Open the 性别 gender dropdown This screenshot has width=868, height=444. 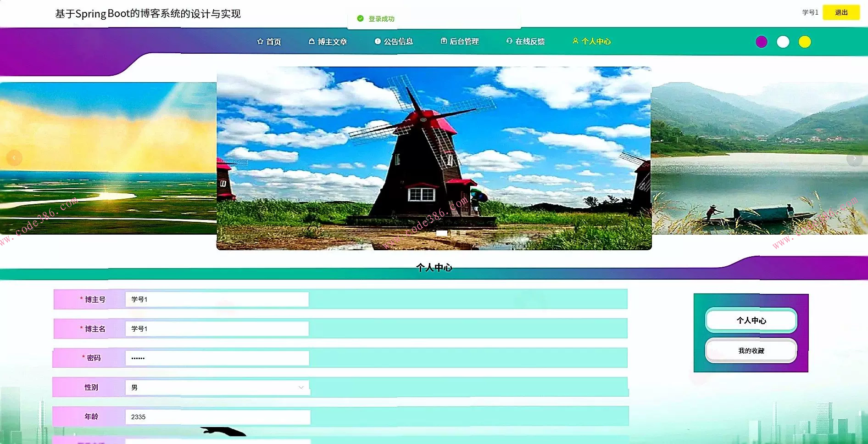(x=300, y=387)
